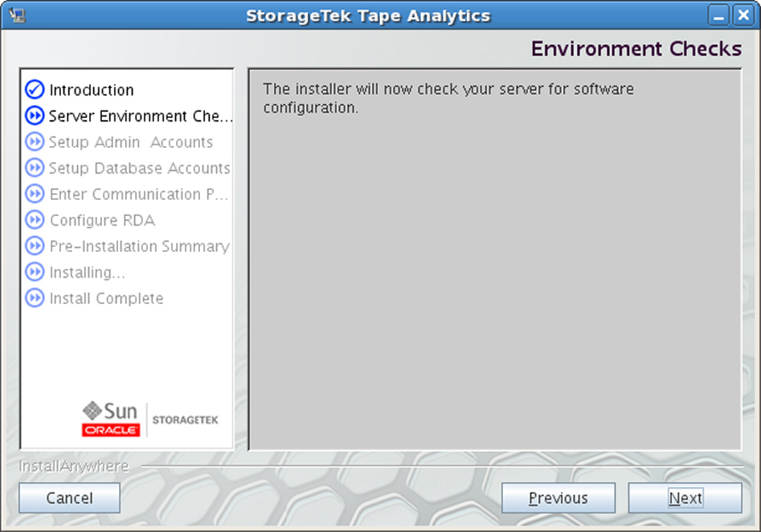Close the installer window
The image size is (761, 532).
coord(744,15)
